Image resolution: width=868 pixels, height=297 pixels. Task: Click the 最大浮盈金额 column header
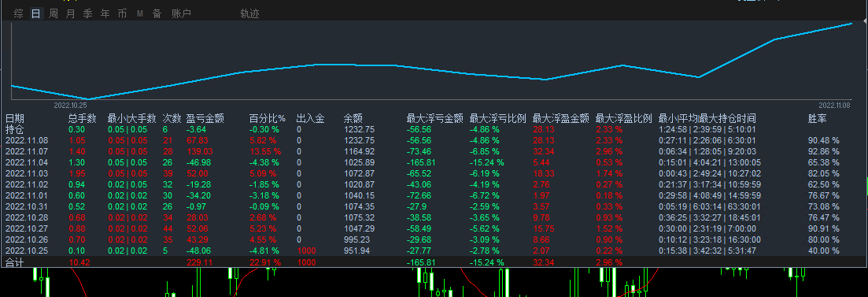pyautogui.click(x=560, y=119)
